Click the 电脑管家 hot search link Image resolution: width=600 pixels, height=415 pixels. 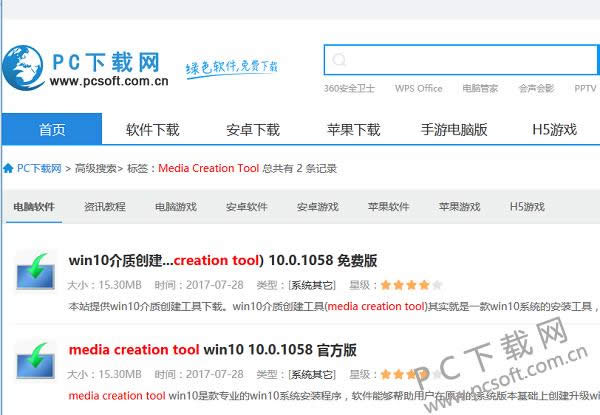480,88
